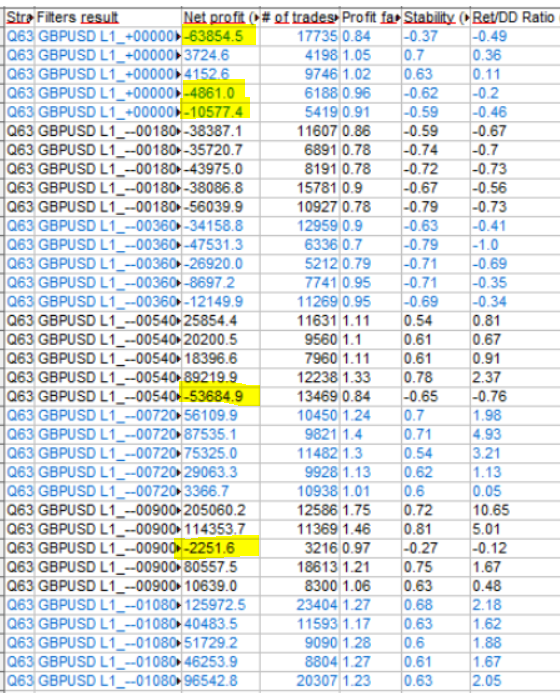Select net profit cell -47531.3
The height and width of the screenshot is (693, 560).
(220, 245)
